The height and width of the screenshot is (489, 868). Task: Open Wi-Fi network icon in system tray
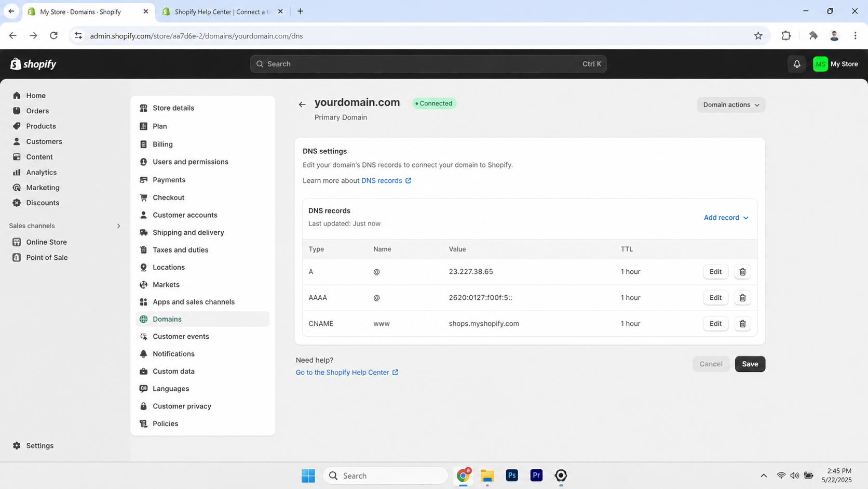tap(781, 475)
